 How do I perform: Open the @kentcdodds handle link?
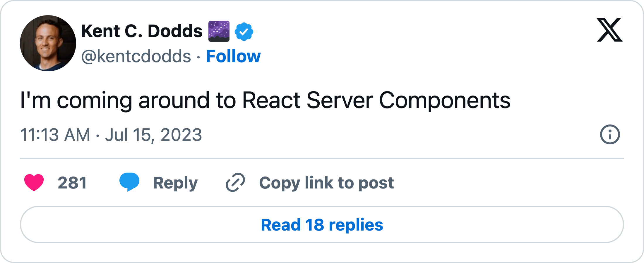pyautogui.click(x=136, y=56)
